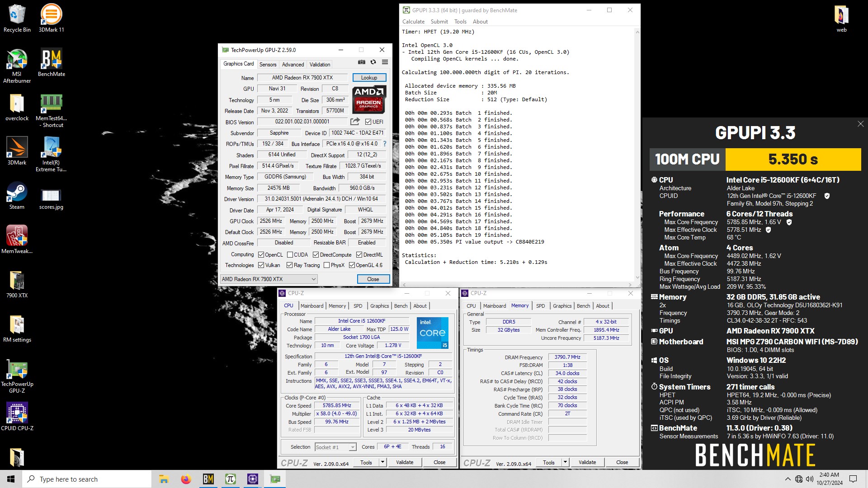Click the Close button in GPU-Z
The width and height of the screenshot is (868, 488).
point(373,279)
